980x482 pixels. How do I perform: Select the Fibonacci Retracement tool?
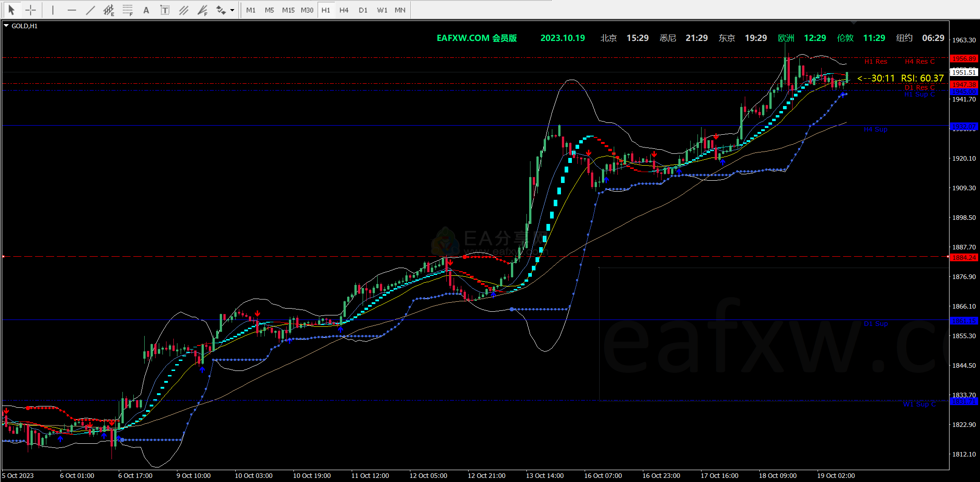(x=127, y=10)
